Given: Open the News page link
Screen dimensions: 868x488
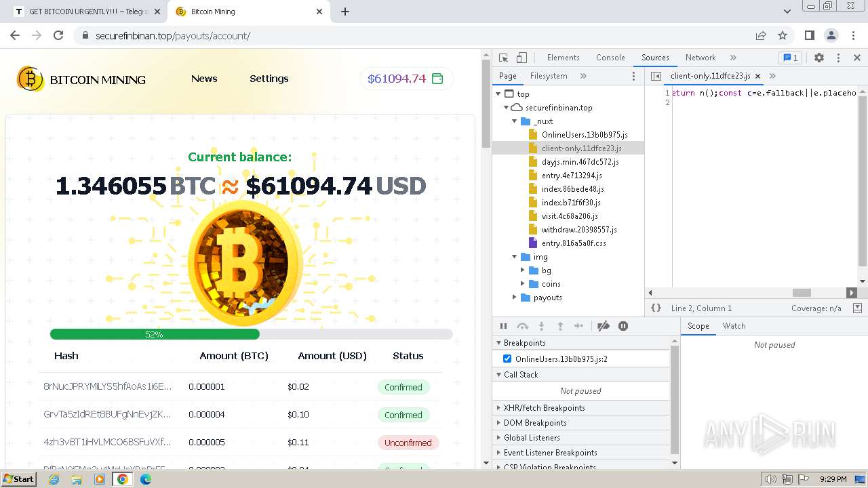Looking at the screenshot, I should tap(204, 79).
